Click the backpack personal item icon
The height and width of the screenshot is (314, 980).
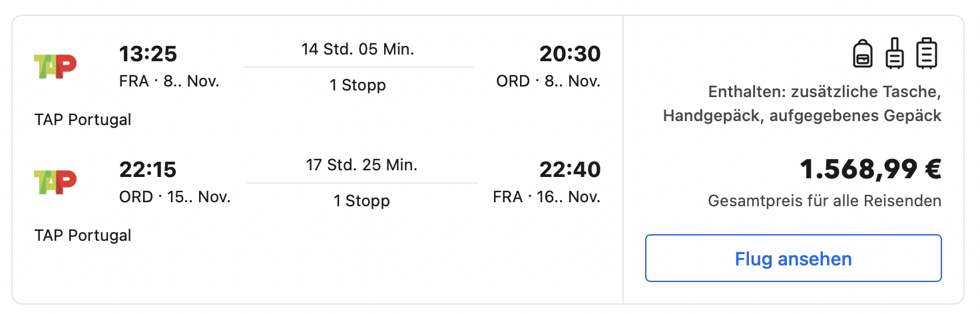(863, 54)
